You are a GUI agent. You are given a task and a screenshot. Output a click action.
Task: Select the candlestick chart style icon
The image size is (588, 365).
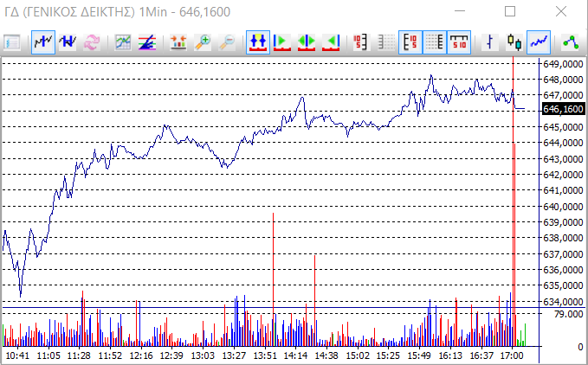tap(514, 42)
